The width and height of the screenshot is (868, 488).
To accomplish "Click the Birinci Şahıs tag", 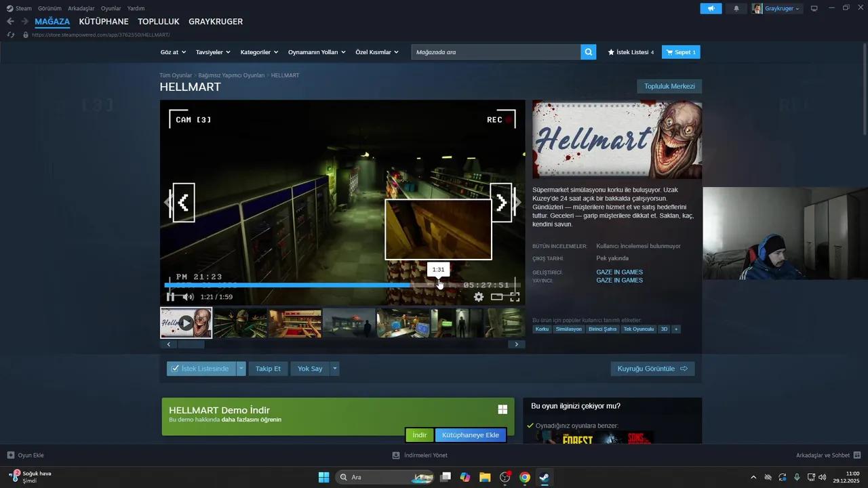I will tap(603, 329).
